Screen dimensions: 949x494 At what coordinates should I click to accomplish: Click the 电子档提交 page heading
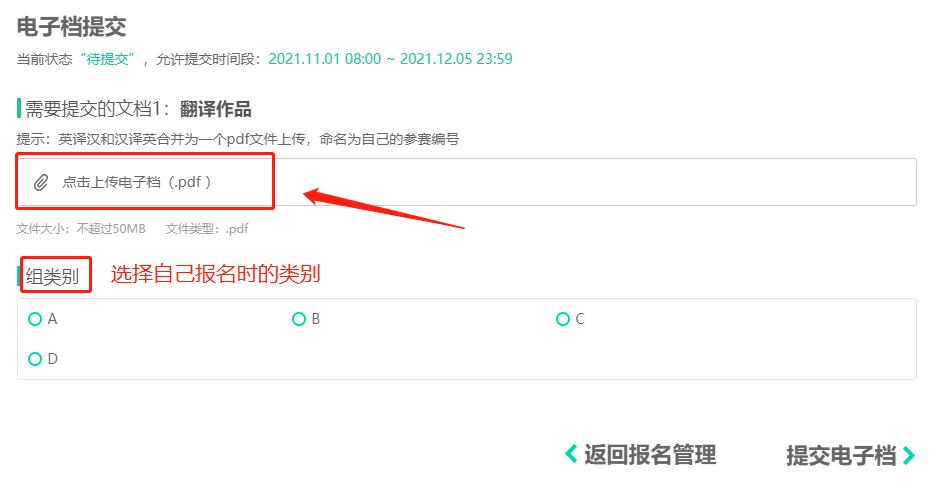[x=71, y=27]
